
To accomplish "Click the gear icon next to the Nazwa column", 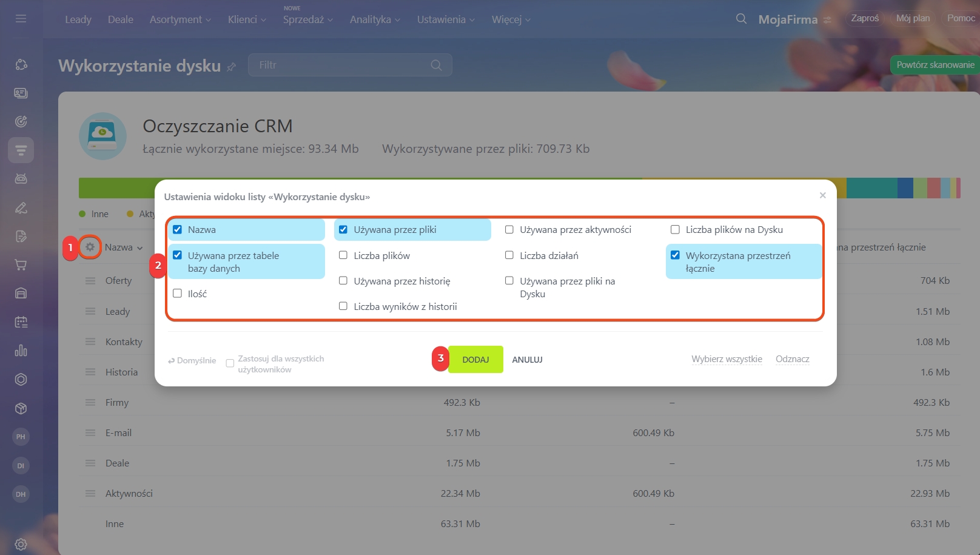I will 90,247.
